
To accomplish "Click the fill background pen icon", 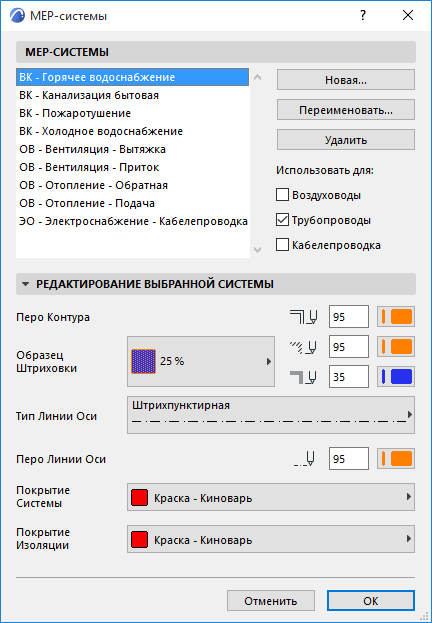I will click(x=304, y=377).
